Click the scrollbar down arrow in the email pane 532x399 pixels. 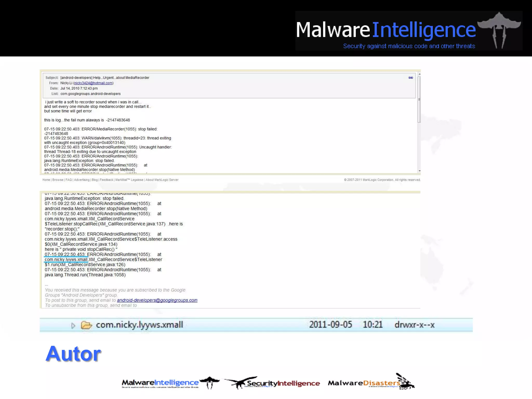coord(419,171)
